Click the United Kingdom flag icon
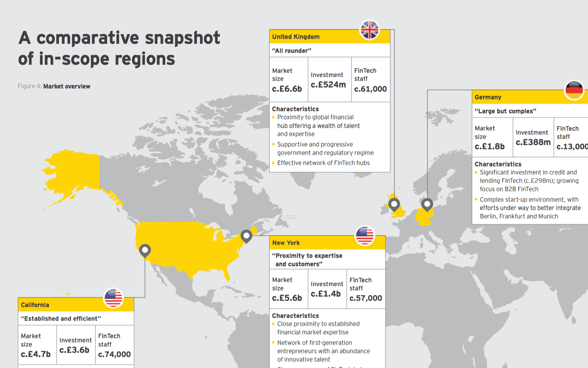The height and width of the screenshot is (368, 588). pos(369,30)
